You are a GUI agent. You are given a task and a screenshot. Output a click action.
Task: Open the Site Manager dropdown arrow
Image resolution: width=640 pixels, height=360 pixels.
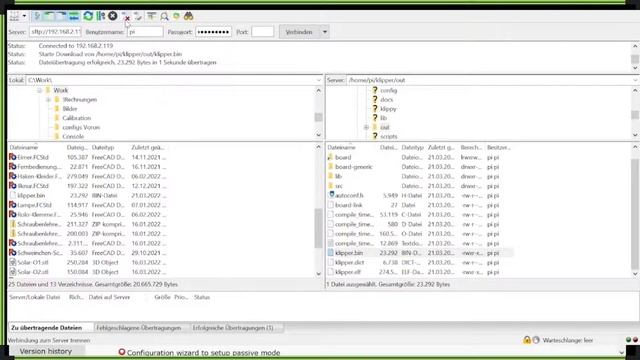(x=24, y=16)
